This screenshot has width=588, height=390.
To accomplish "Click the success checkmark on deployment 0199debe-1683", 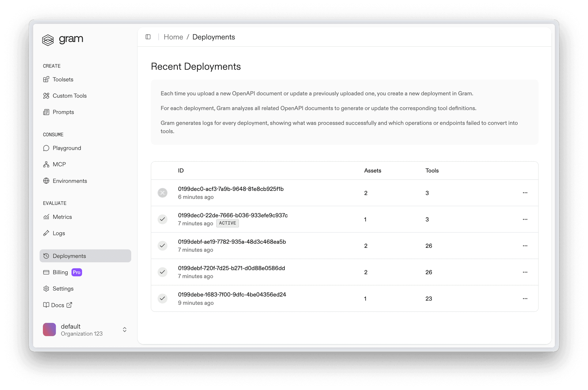I will coord(163,298).
